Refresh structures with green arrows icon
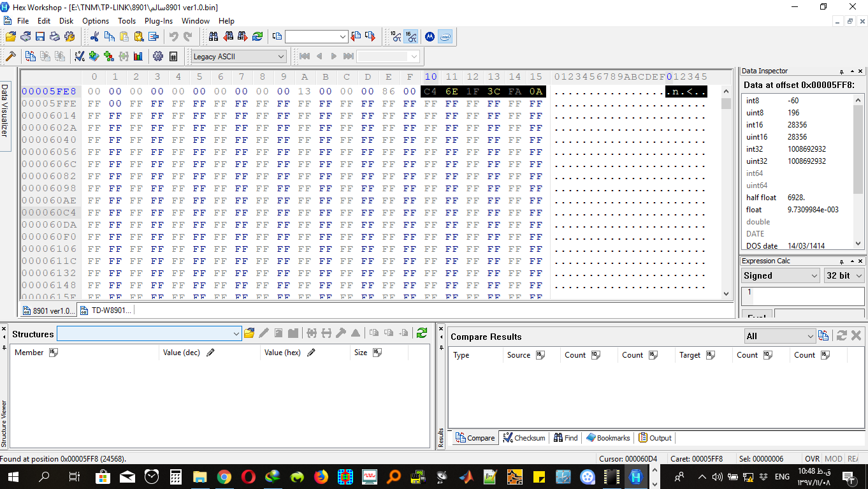The height and width of the screenshot is (489, 868). pyautogui.click(x=421, y=333)
